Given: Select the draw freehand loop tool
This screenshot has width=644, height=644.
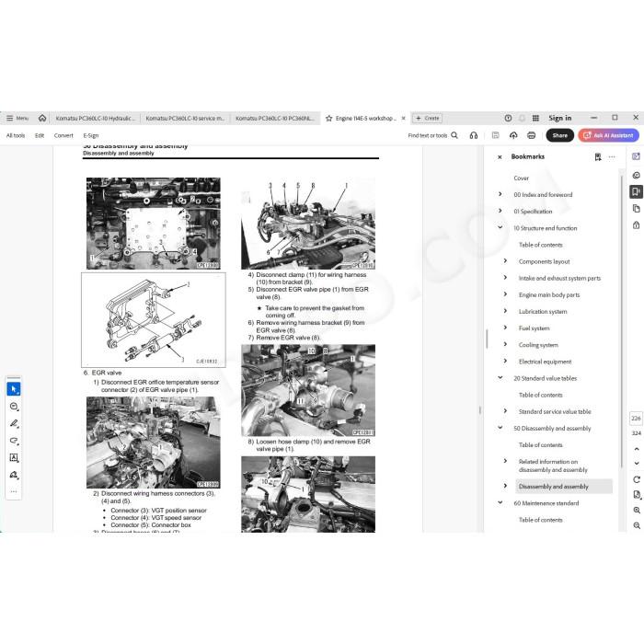Looking at the screenshot, I should coord(14,441).
